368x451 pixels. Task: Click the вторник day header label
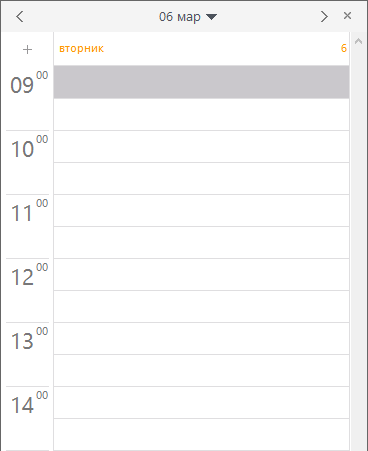(x=81, y=49)
